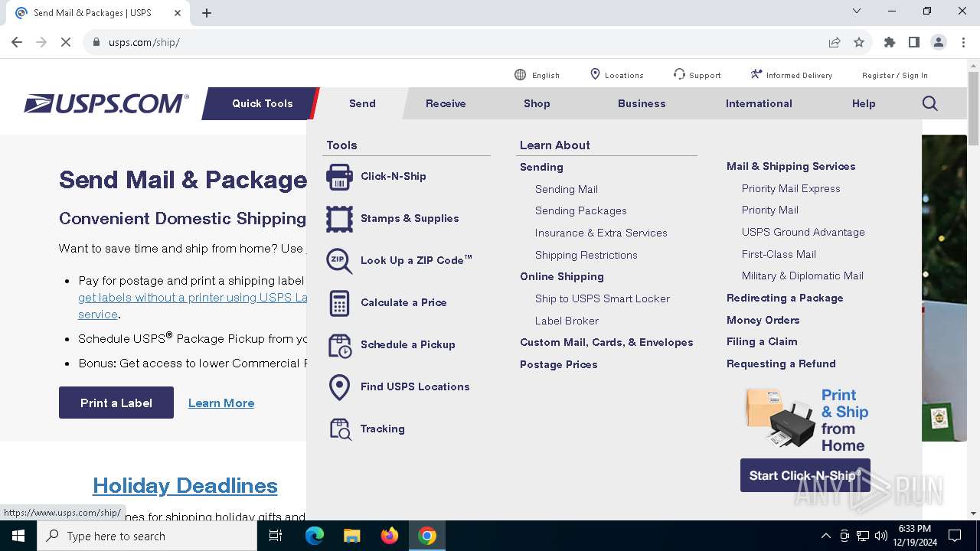Click the Find USPS Locations pin icon

coord(339,387)
